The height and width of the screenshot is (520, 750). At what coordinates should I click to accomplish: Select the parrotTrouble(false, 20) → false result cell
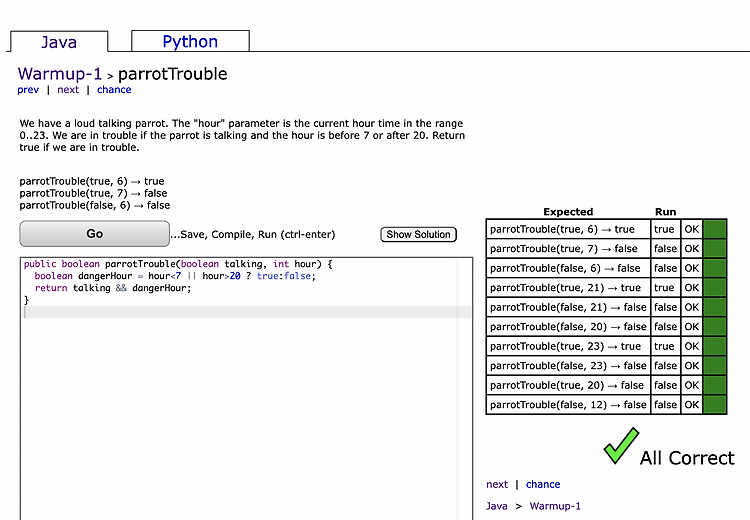(x=568, y=327)
